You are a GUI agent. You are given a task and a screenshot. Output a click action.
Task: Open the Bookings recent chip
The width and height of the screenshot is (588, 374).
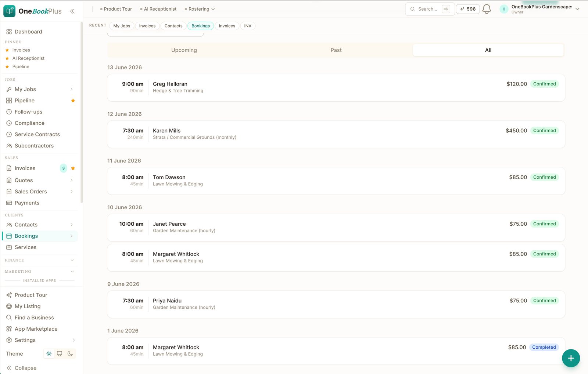[x=201, y=26]
